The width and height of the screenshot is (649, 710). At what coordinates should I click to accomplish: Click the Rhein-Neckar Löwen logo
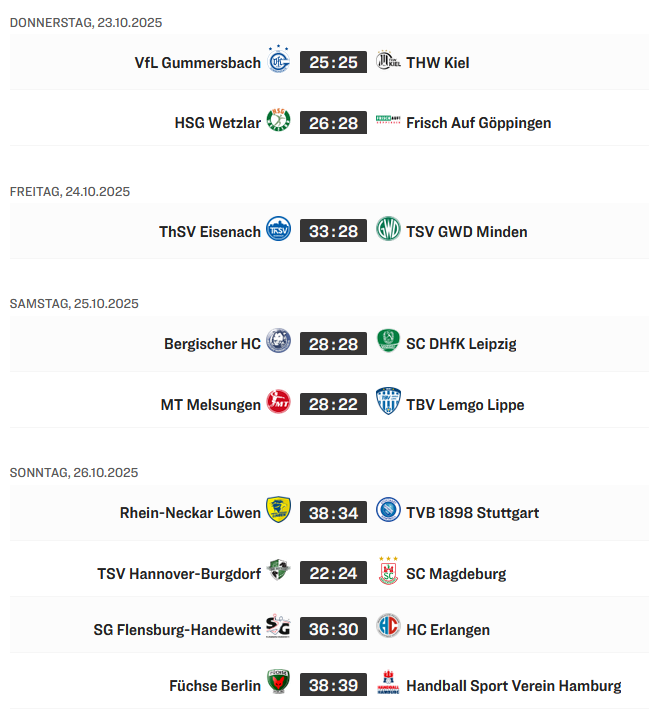point(279,512)
